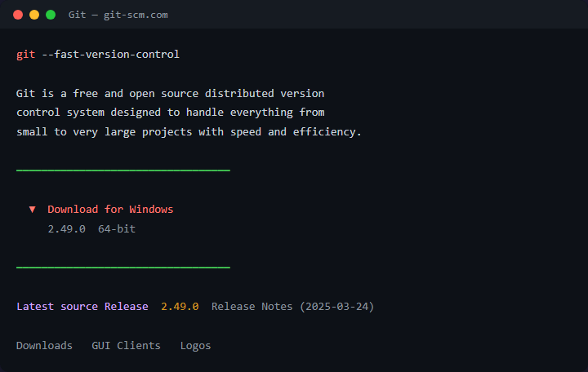Click the orange 2.49.0 release version
Viewport: 588px width, 372px height.
click(x=180, y=307)
